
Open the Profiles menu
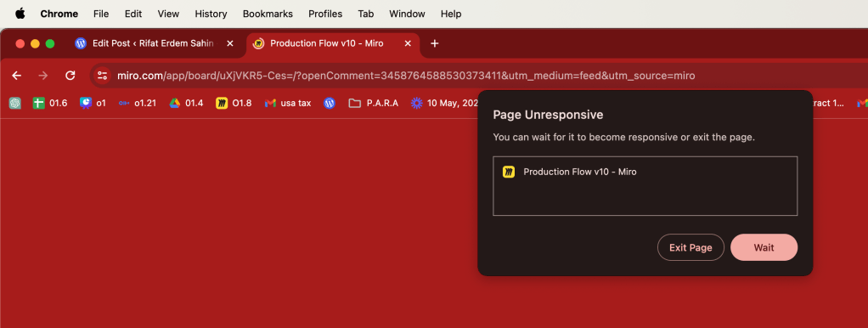pos(325,14)
